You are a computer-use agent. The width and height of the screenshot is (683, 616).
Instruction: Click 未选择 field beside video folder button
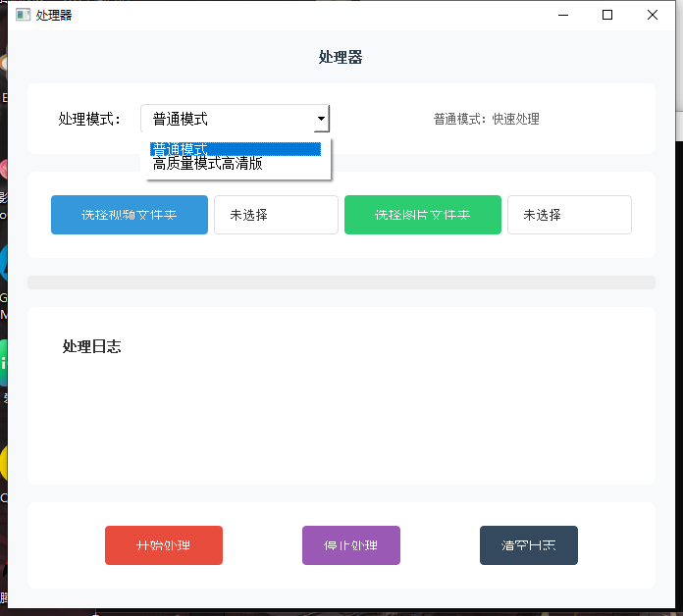276,215
